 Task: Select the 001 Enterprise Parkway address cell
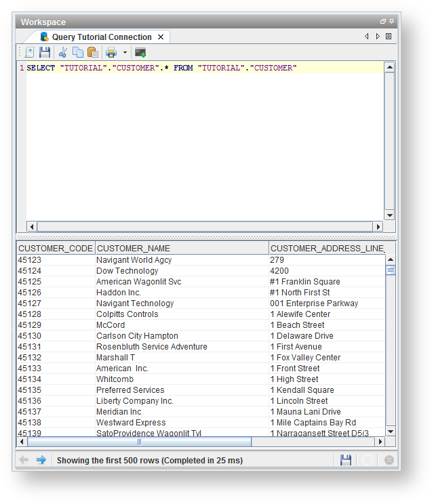[327, 303]
